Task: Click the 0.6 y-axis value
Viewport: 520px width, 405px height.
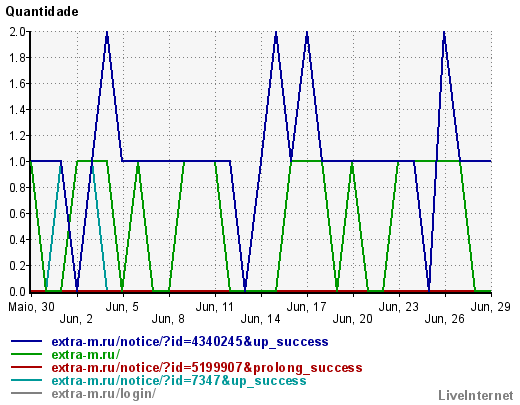Action: point(17,214)
